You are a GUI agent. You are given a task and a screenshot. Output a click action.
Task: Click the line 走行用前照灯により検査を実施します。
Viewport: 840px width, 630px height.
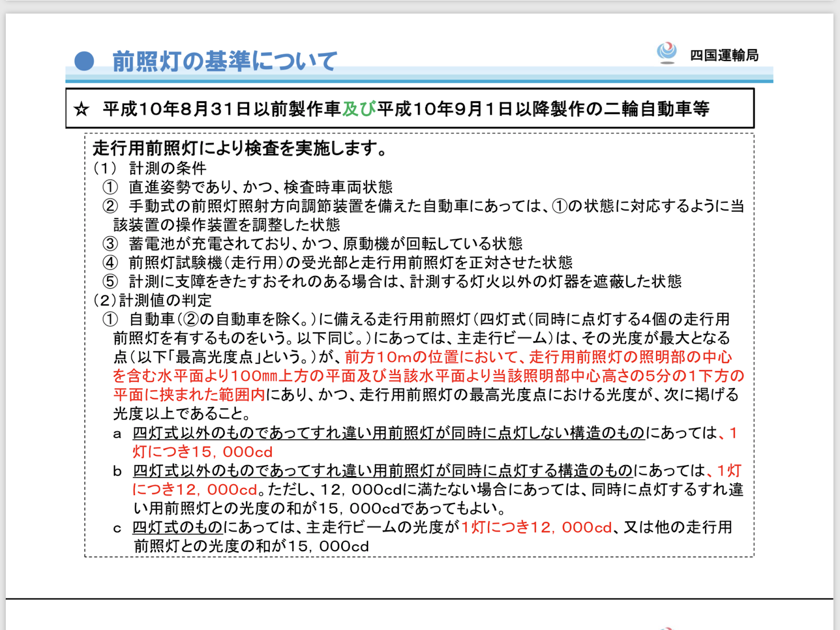(x=240, y=149)
